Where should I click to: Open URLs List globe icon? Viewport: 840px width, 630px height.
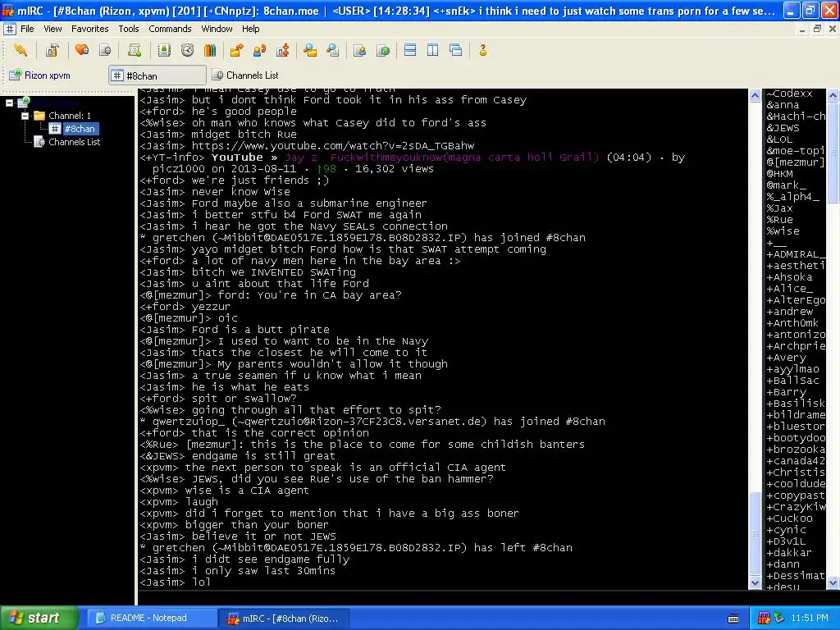(x=383, y=50)
